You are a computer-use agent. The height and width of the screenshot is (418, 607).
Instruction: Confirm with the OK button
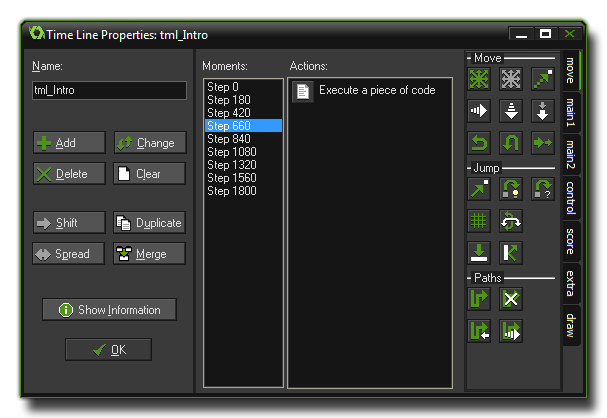[109, 350]
